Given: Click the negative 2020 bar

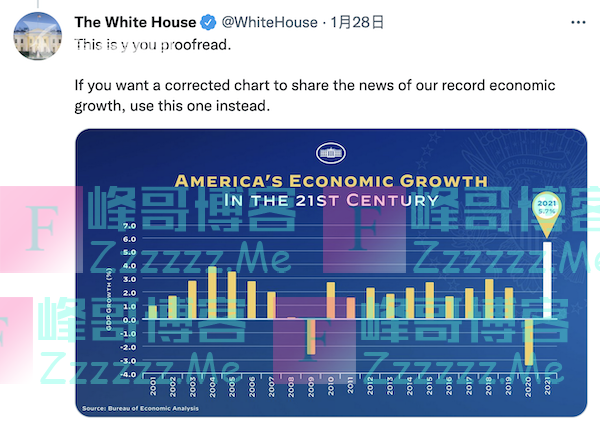Looking at the screenshot, I should pos(528,341).
